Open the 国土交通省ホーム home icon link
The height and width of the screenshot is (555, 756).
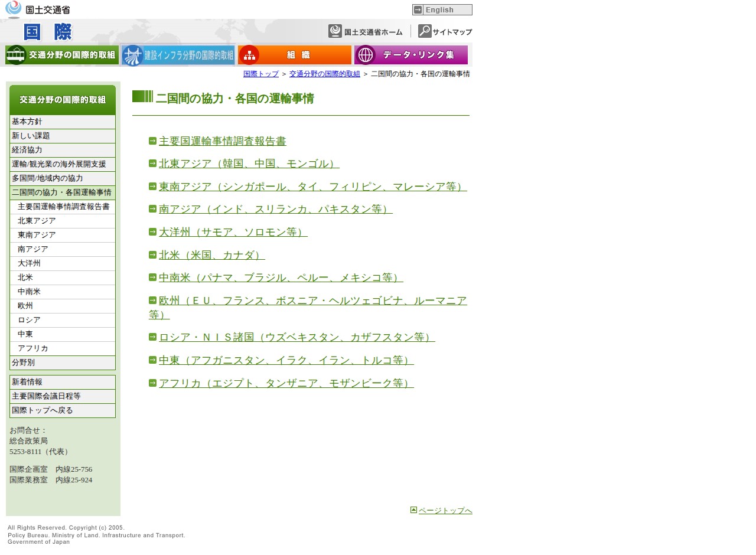[335, 31]
